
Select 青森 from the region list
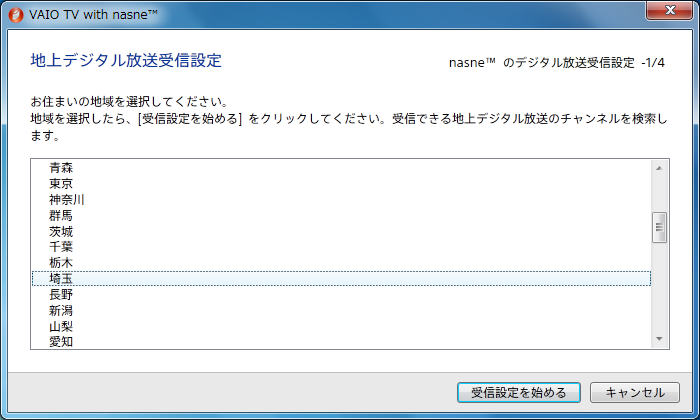[341, 168]
